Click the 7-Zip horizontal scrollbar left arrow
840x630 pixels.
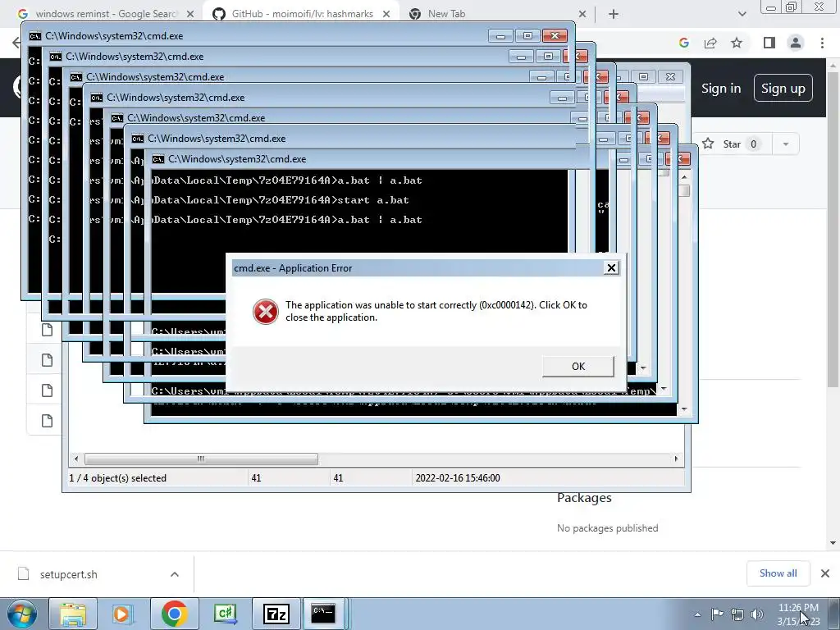click(76, 459)
